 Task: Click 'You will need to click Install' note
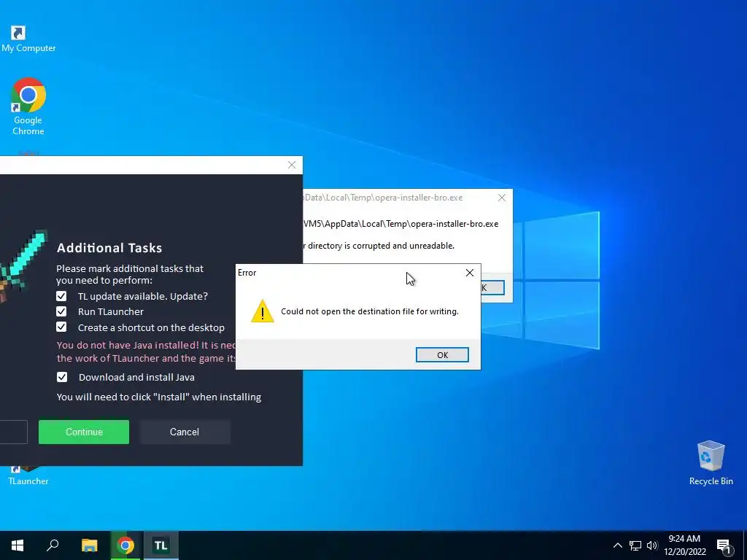158,397
